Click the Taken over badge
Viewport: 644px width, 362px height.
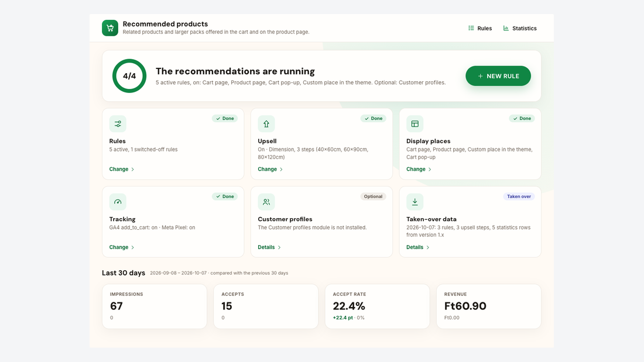click(519, 196)
